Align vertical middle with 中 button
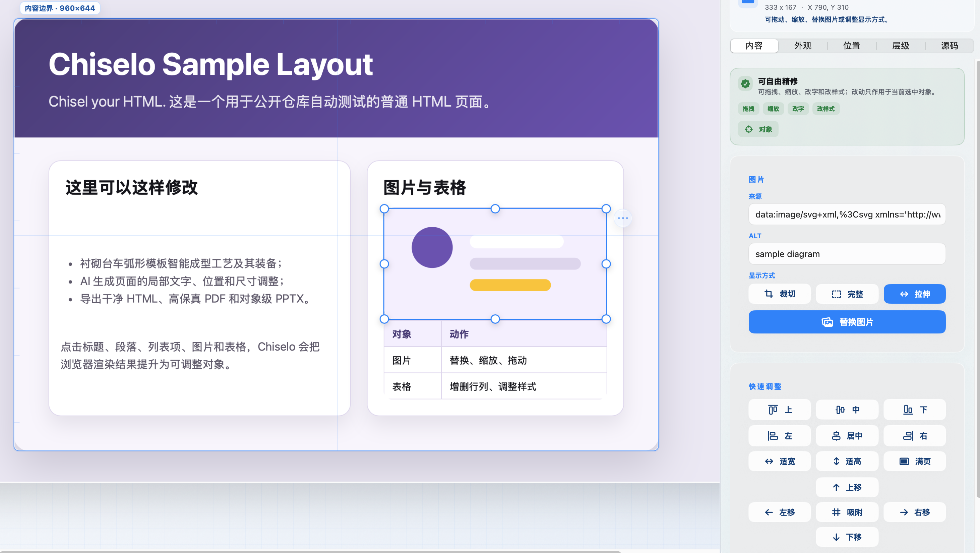The height and width of the screenshot is (553, 980). tap(847, 410)
